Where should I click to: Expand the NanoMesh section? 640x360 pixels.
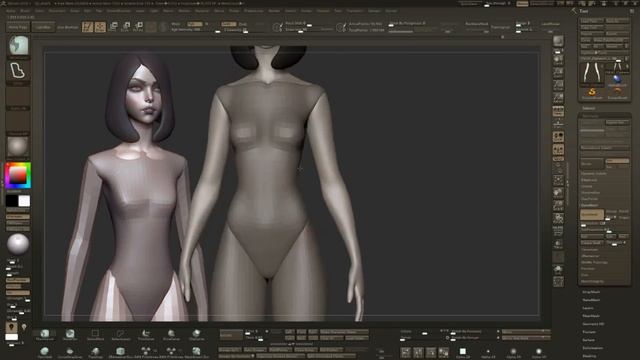pyautogui.click(x=591, y=300)
